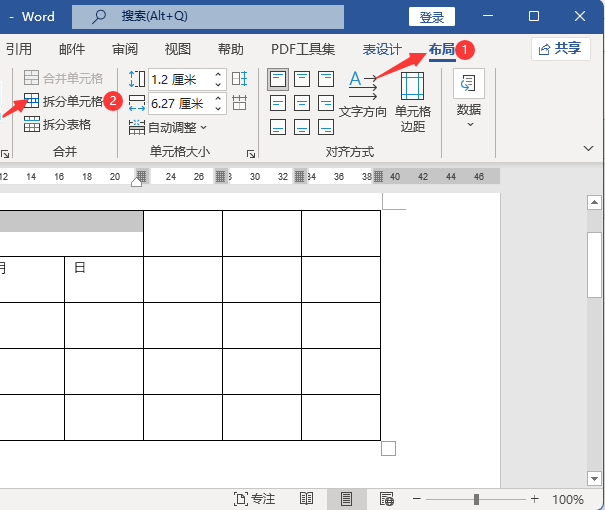Image resolution: width=605 pixels, height=510 pixels.
Task: Open the Data (数据) dropdown
Action: (469, 99)
